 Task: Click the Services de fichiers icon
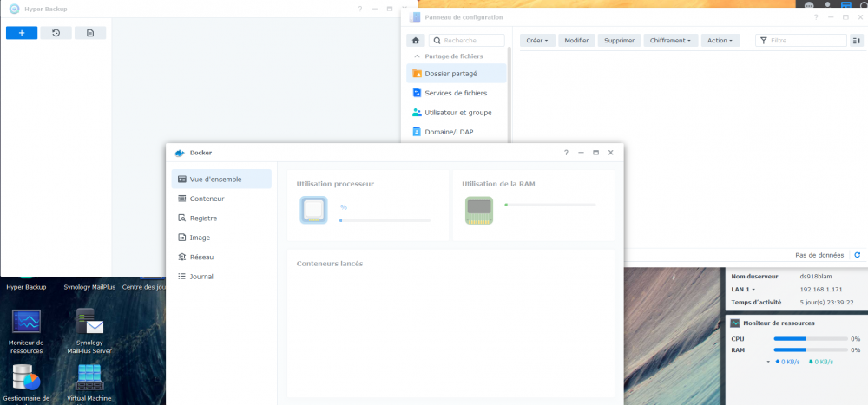pos(417,93)
